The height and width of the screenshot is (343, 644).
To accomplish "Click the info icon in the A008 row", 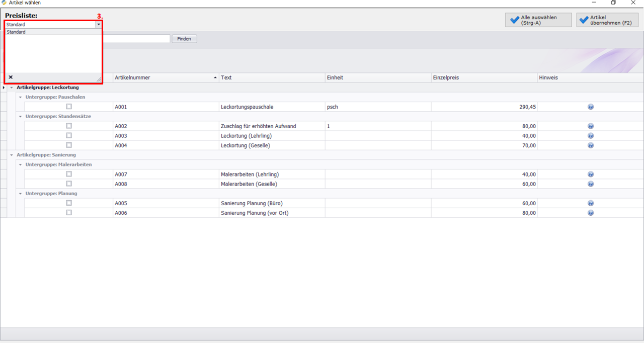I will pos(591,184).
